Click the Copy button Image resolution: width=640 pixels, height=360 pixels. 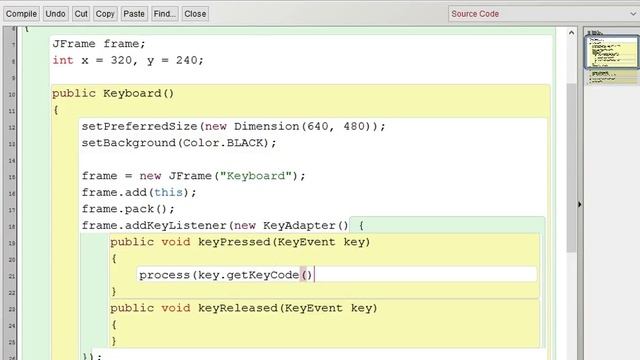pyautogui.click(x=105, y=14)
